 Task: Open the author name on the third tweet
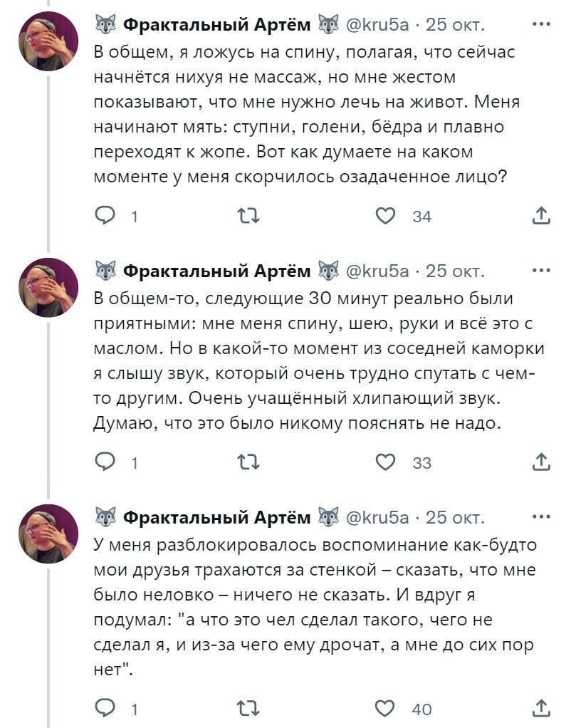tap(216, 517)
